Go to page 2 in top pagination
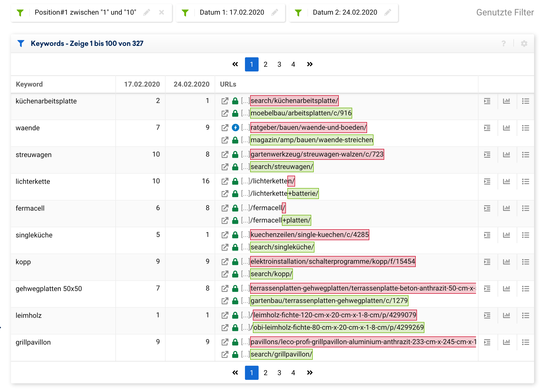This screenshot has height=392, width=546. tap(266, 64)
